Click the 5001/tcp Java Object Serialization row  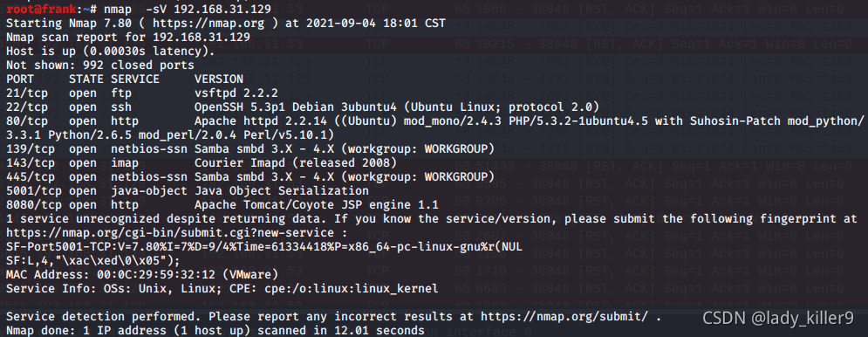point(188,190)
